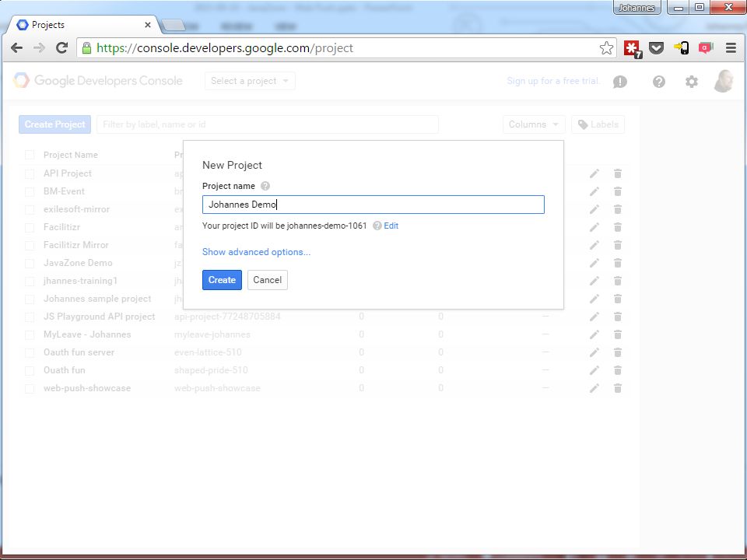Image resolution: width=747 pixels, height=560 pixels.
Task: Switch to the Projects browser tab
Action: pos(83,25)
